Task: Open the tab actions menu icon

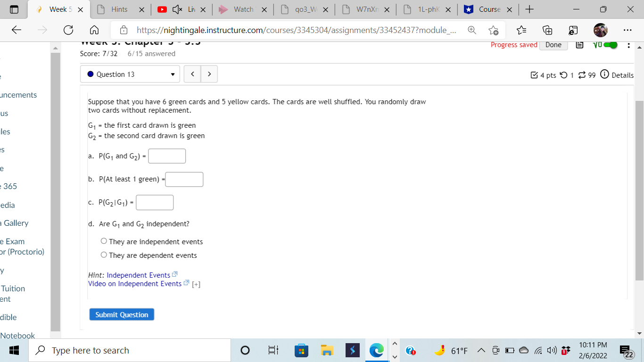Action: (14, 9)
